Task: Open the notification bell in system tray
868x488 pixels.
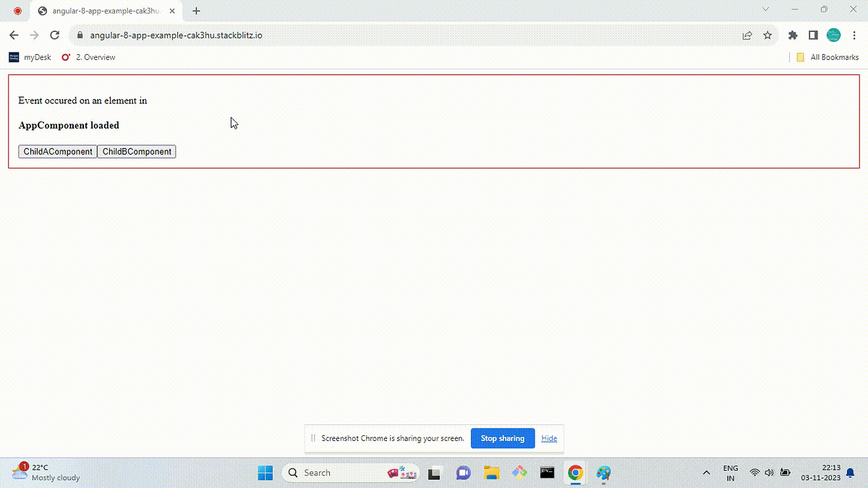Action: [x=850, y=473]
